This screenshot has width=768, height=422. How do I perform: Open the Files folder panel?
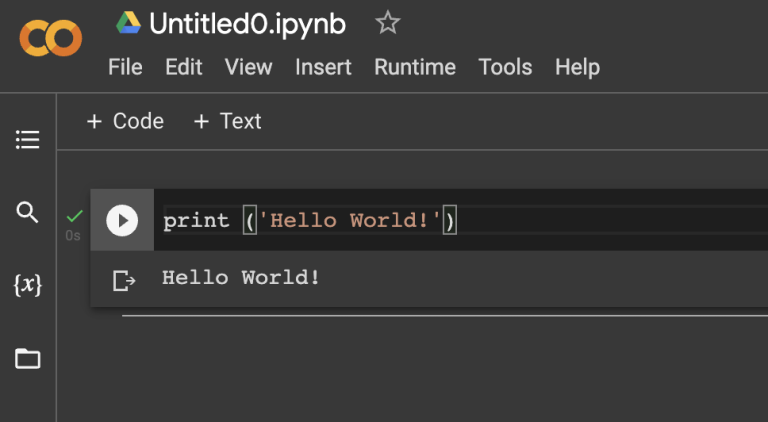pos(28,358)
